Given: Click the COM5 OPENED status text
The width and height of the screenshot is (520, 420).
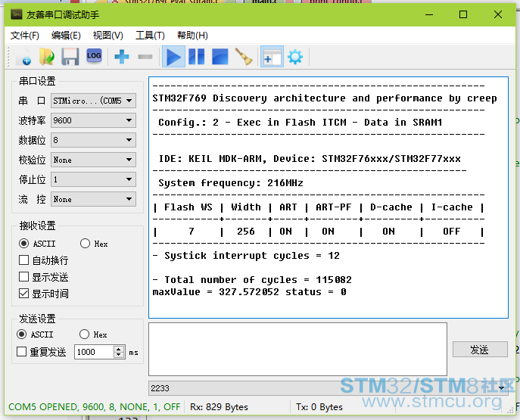Looking at the screenshot, I should pos(94,406).
